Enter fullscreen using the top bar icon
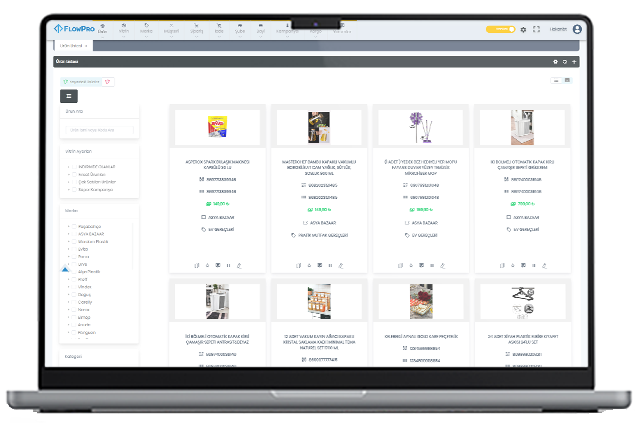Viewport: 635px width, 423px height. point(537,30)
